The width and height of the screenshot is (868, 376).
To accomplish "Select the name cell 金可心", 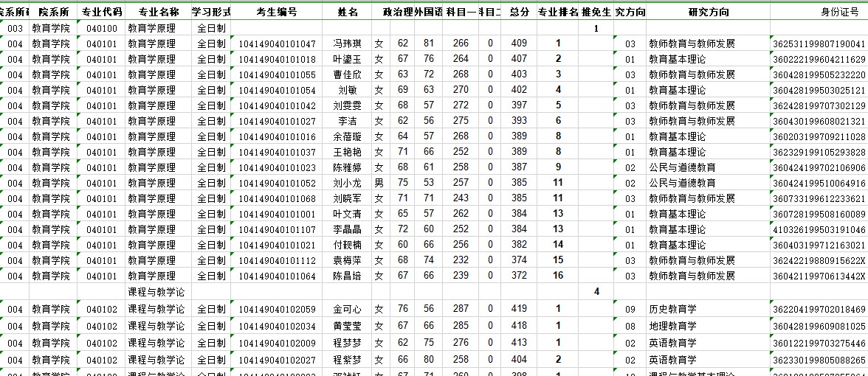I will coord(347,310).
